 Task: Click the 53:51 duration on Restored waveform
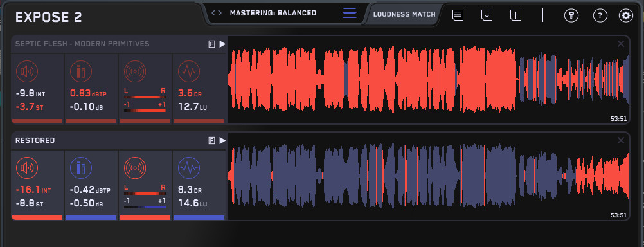[618, 215]
